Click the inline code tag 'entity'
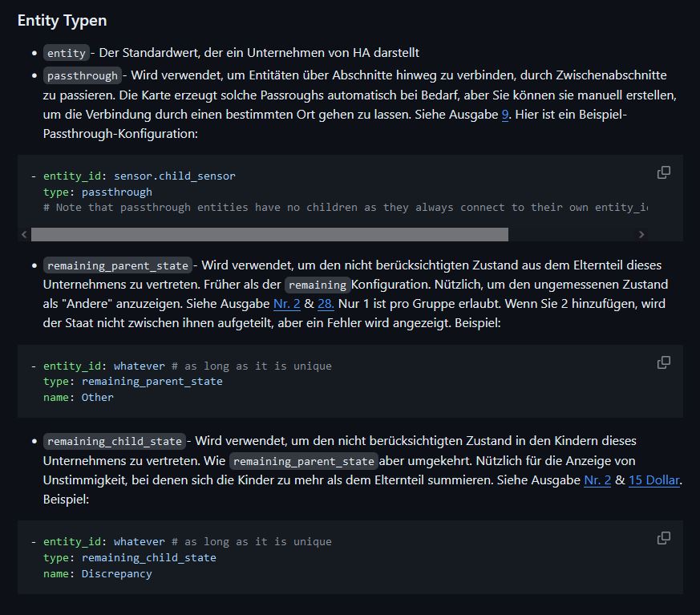Screen dimensions: 700x615 tap(66, 53)
